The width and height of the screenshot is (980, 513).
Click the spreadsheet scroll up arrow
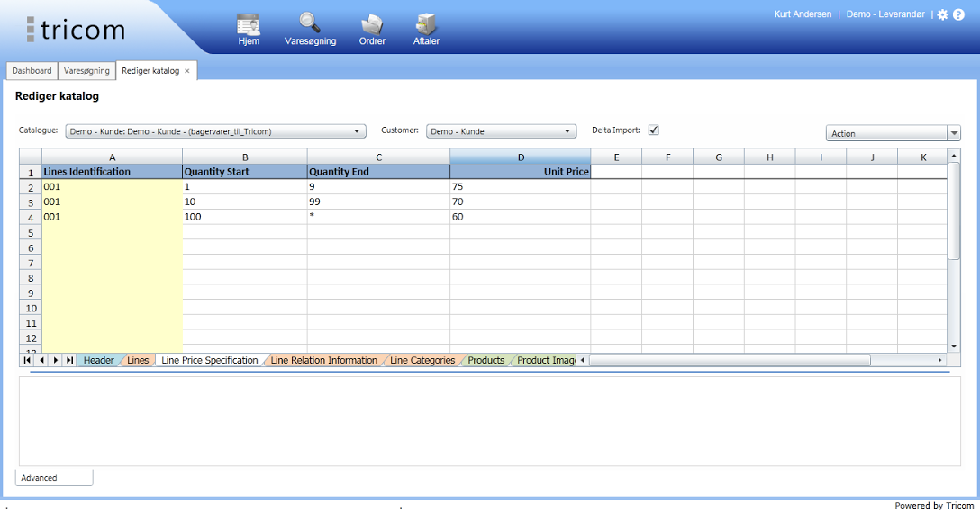coord(954,155)
